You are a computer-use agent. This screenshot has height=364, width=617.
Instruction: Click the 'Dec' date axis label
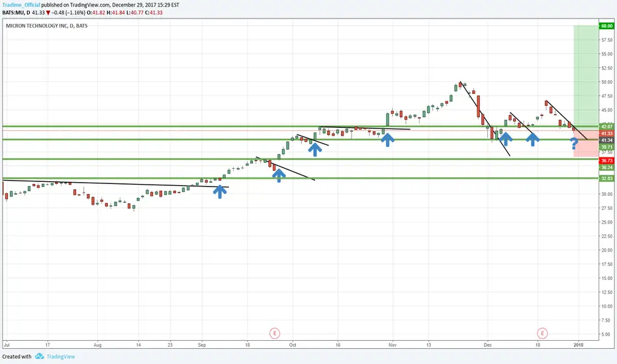click(x=487, y=345)
